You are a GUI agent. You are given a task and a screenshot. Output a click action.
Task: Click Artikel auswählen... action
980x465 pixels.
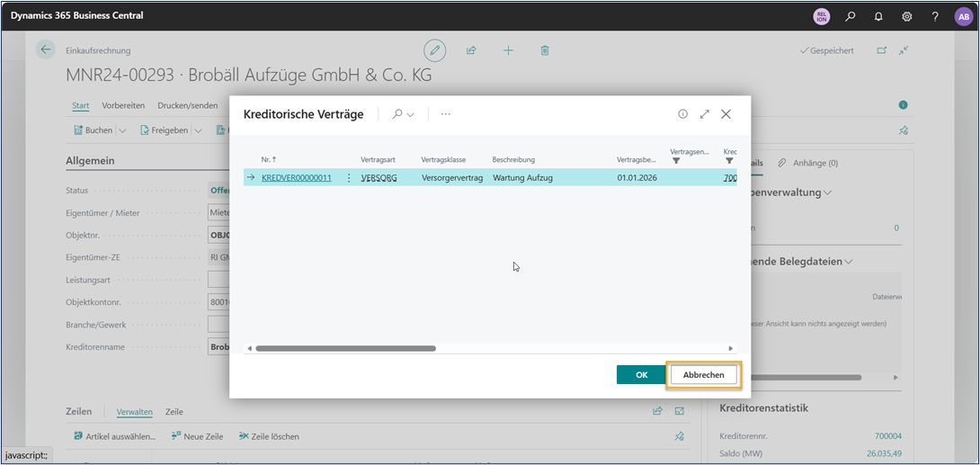[x=114, y=436]
